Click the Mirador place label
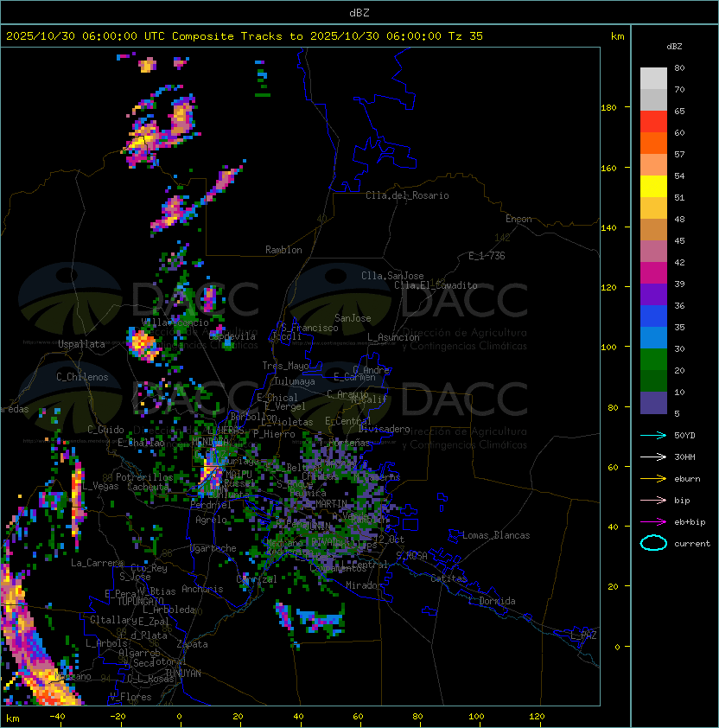Image resolution: width=719 pixels, height=728 pixels. tap(364, 585)
